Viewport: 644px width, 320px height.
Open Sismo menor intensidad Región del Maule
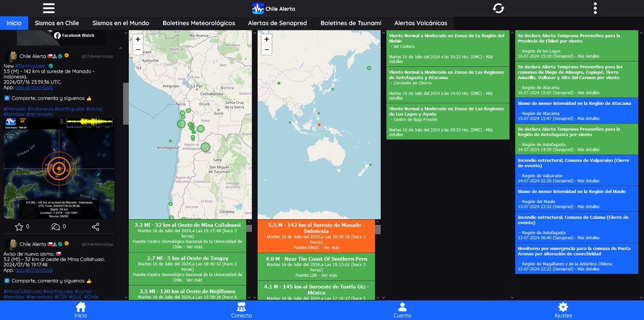[577, 198]
